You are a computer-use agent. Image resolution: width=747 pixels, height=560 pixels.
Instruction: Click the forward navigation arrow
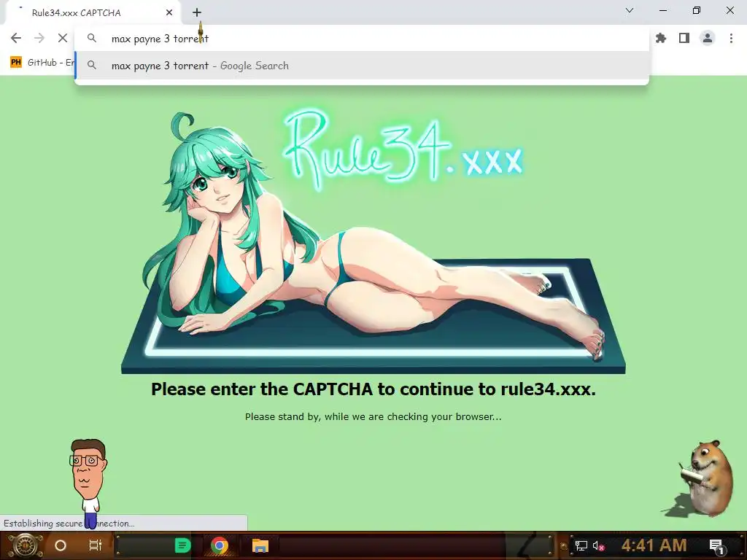[x=39, y=38]
